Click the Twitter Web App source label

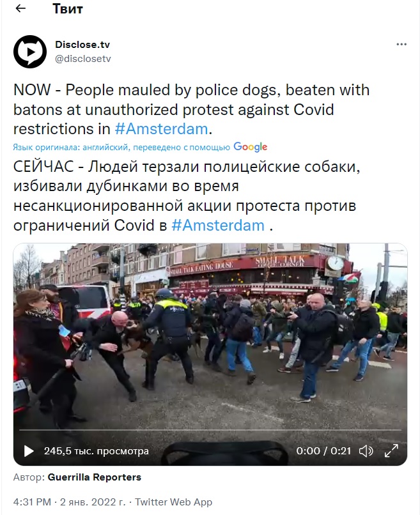[173, 502]
